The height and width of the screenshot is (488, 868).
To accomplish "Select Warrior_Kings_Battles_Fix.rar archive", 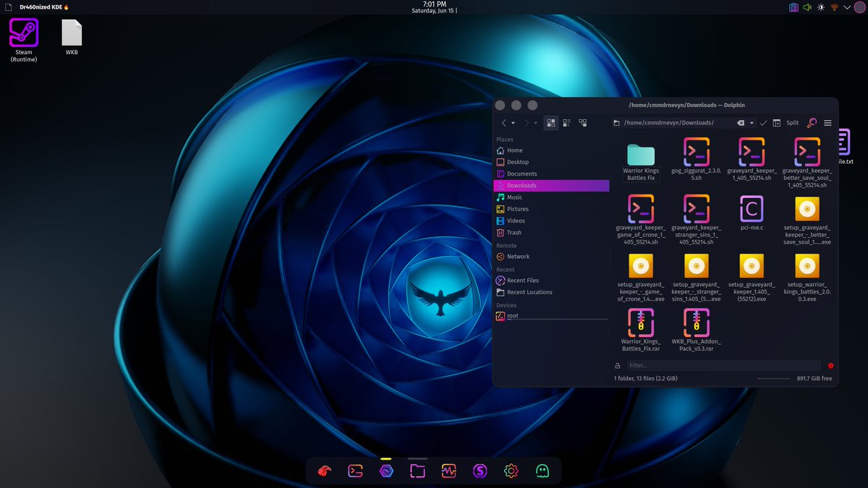I will [x=641, y=330].
